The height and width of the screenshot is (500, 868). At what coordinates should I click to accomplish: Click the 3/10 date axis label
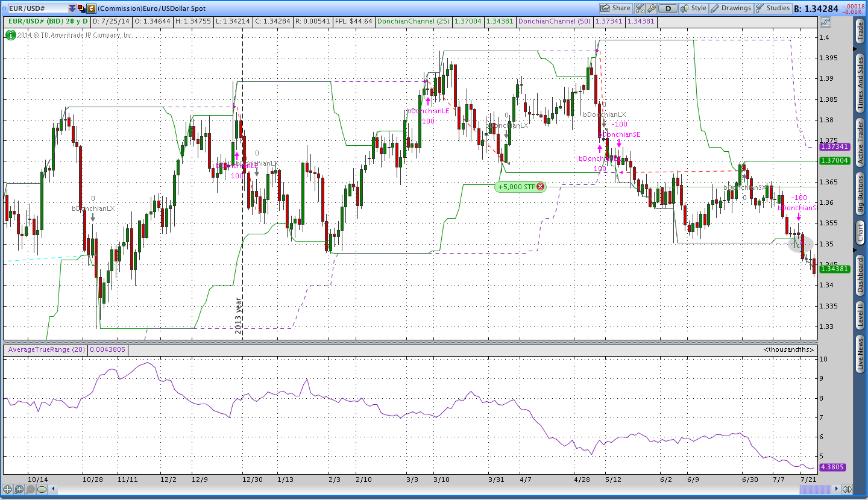[x=441, y=480]
